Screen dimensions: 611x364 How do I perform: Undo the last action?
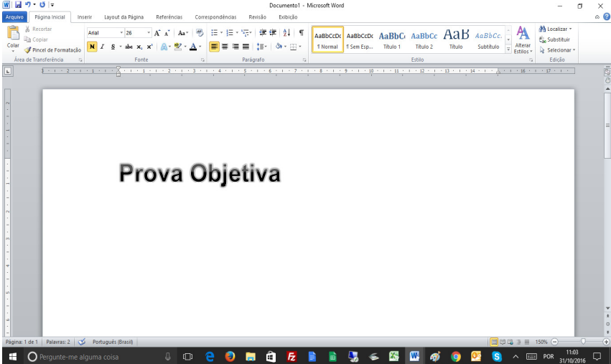click(28, 5)
